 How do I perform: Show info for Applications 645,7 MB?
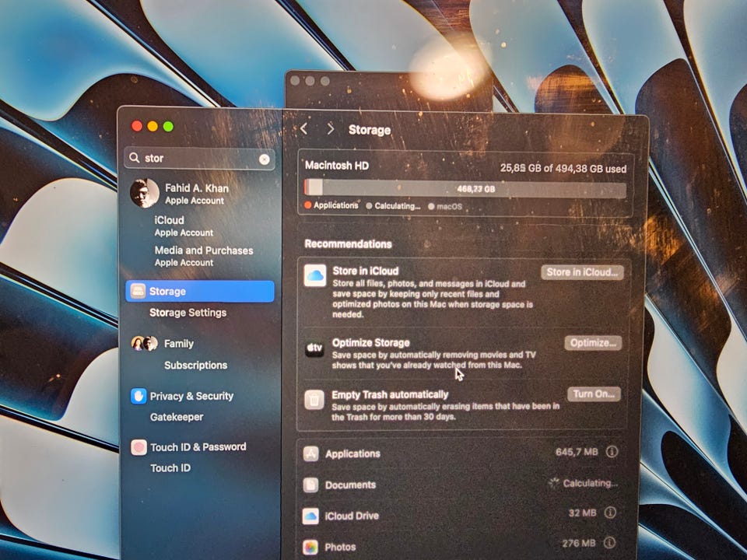(x=612, y=451)
